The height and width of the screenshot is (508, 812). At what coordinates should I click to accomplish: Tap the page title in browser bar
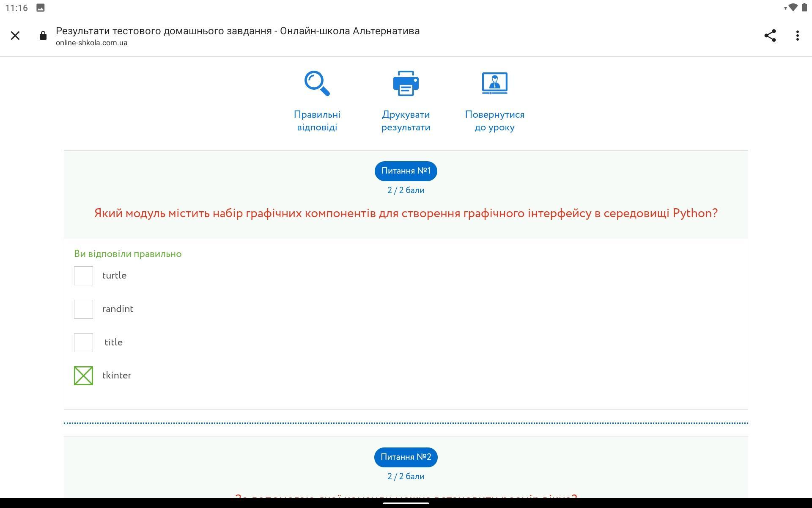coord(237,31)
